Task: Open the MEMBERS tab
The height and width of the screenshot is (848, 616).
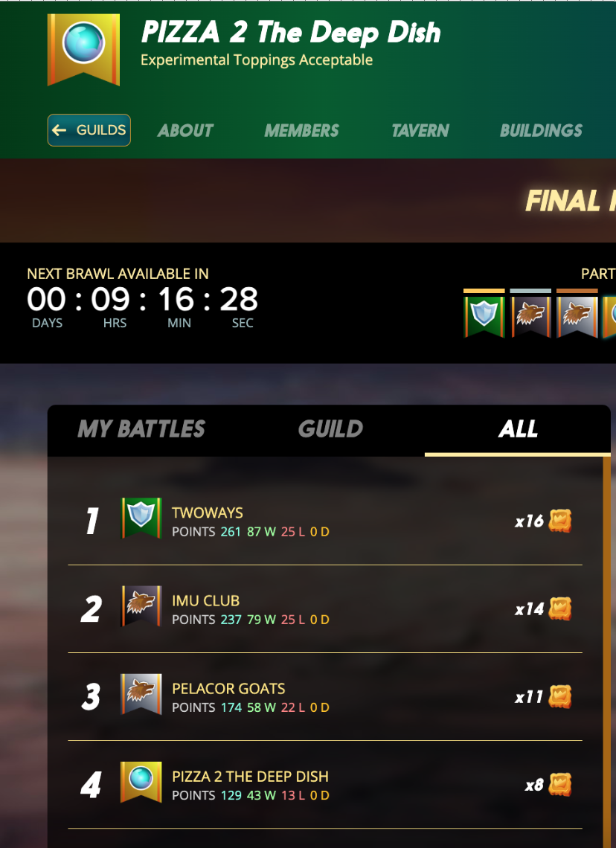Action: click(302, 130)
